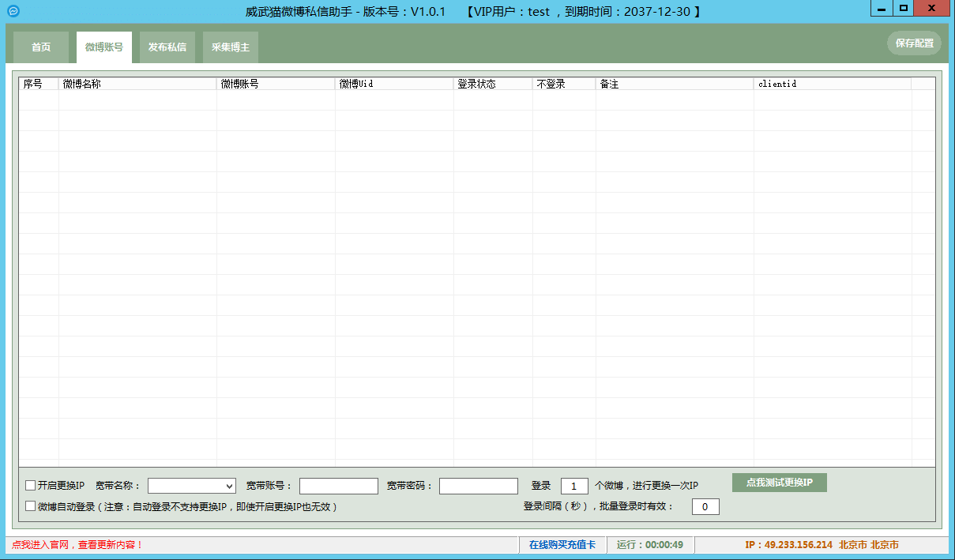
Task: Focus the 宽带账号 input field
Action: [x=339, y=486]
